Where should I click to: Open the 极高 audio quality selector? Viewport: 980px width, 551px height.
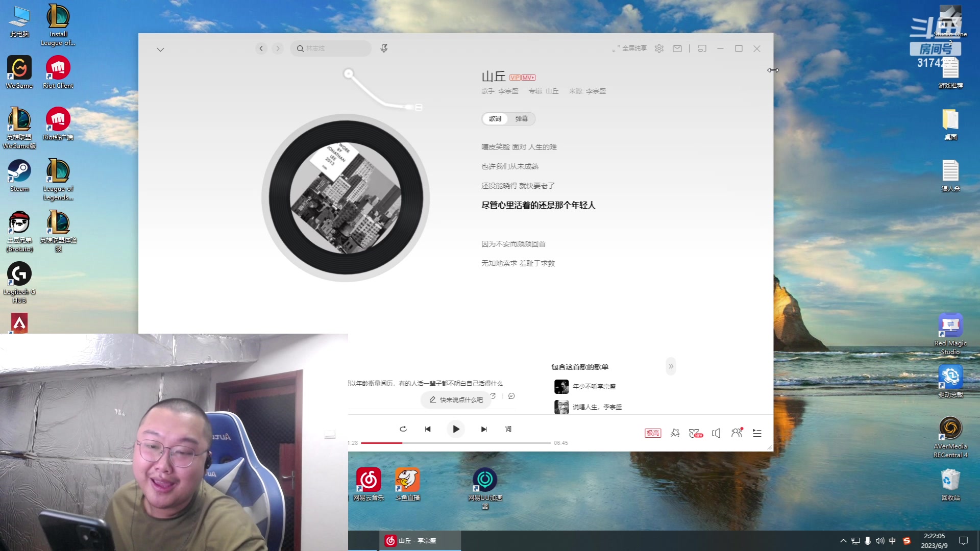[x=652, y=433]
